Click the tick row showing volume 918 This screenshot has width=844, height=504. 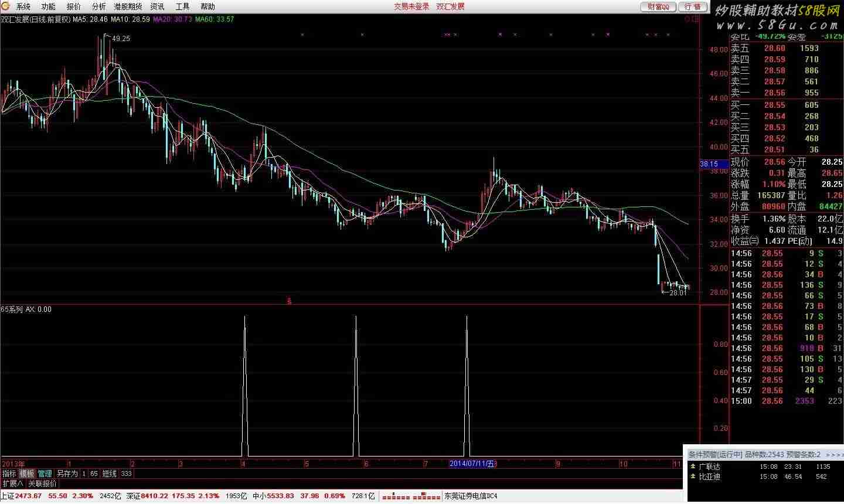(787, 348)
